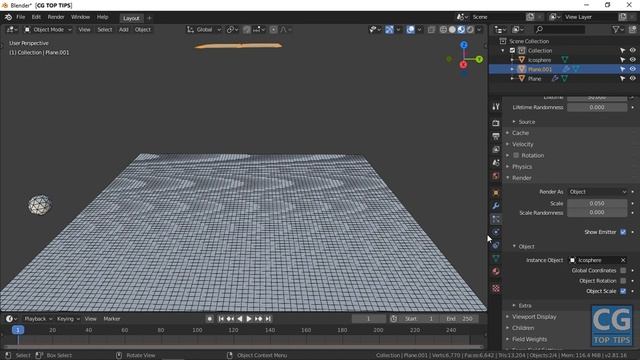Click the X axis on navigation gizmo
This screenshot has width=640, height=360.
[x=463, y=64]
